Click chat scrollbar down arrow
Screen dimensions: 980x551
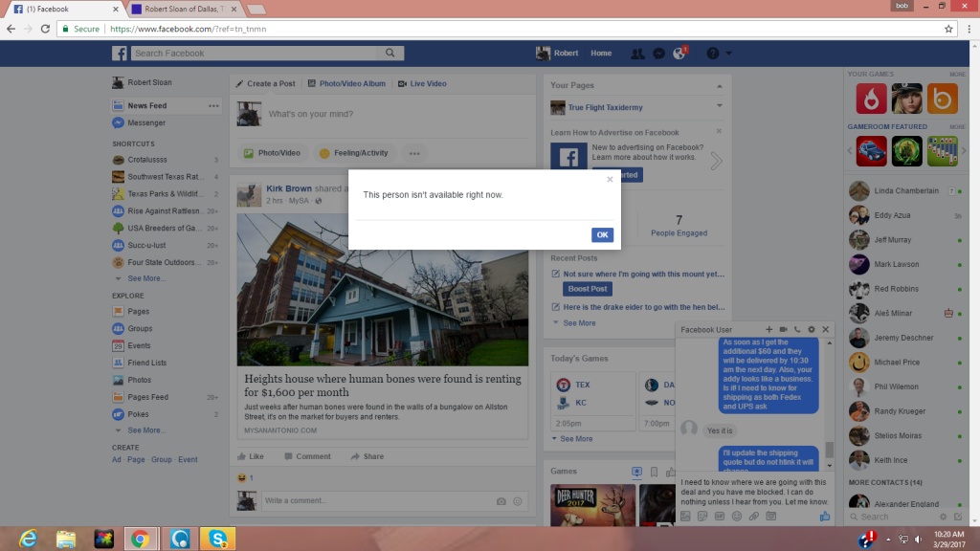tap(830, 466)
